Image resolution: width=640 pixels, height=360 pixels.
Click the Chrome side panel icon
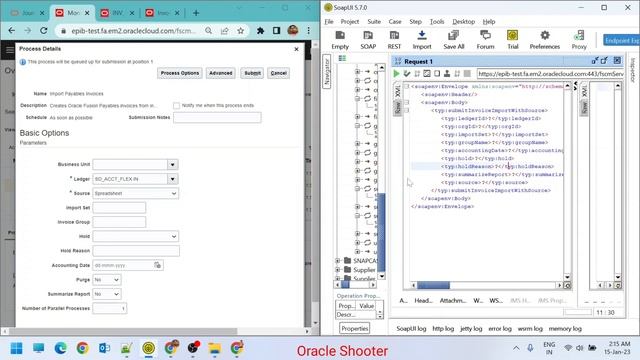(276, 31)
